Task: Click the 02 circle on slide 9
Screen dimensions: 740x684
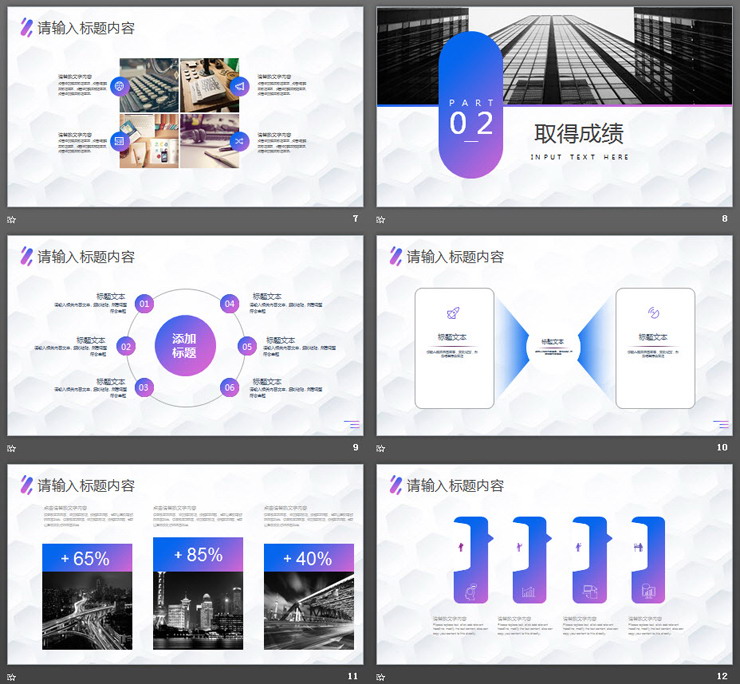Action: click(126, 346)
